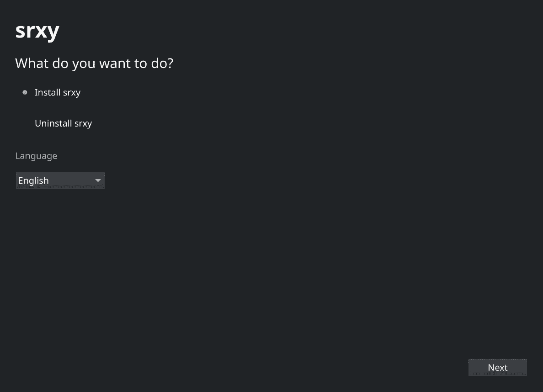Screen dimensions: 543x392
Task: Click the word Uninstall in second option
Action: (53, 123)
